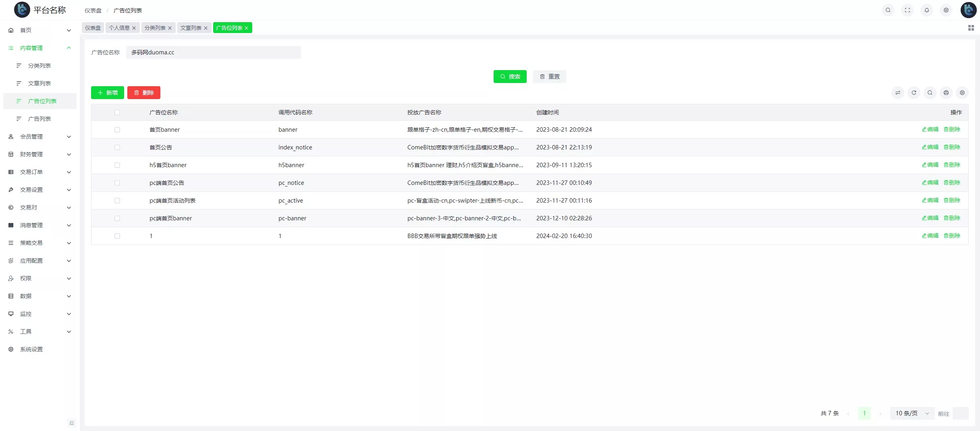Toggle the select-all checkbox in table header
This screenshot has width=980, height=431.
[x=117, y=112]
